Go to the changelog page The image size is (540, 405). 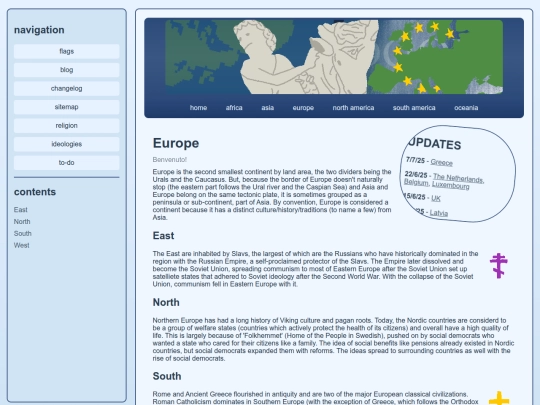tap(66, 89)
